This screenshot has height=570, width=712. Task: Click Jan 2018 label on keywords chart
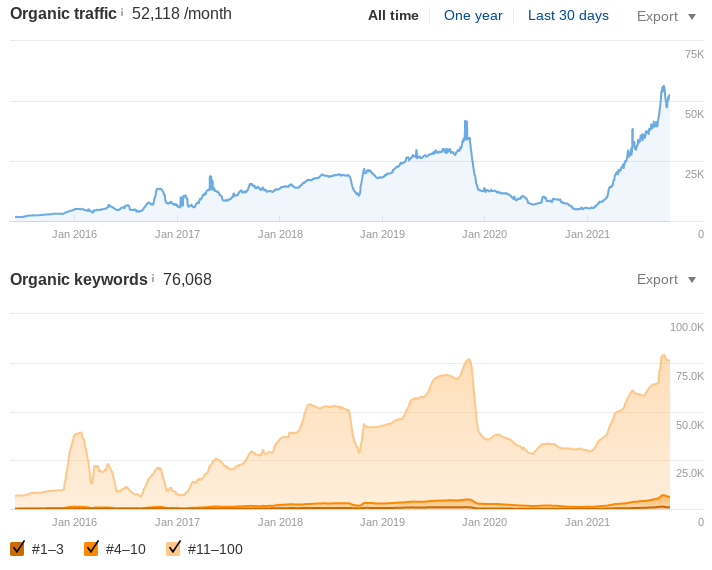click(280, 522)
